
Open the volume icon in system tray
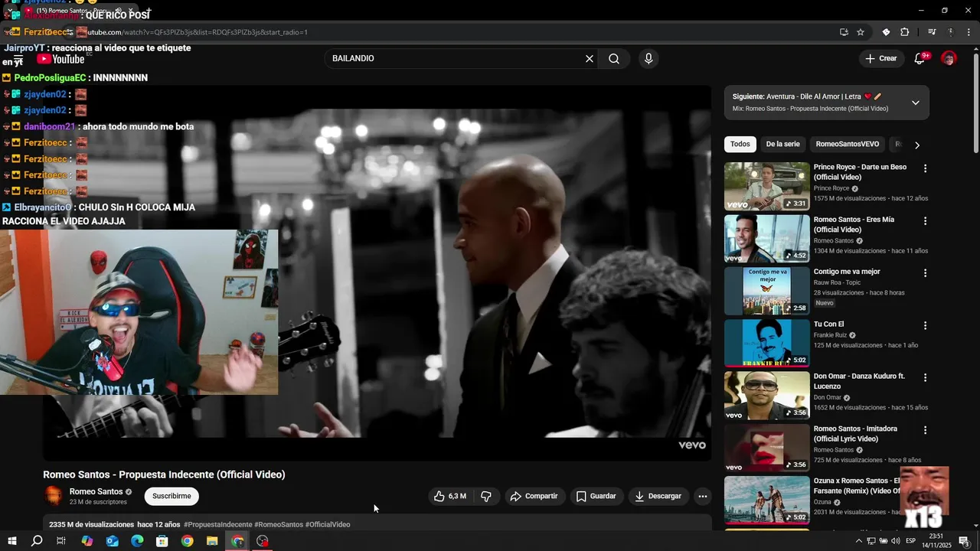pyautogui.click(x=895, y=541)
